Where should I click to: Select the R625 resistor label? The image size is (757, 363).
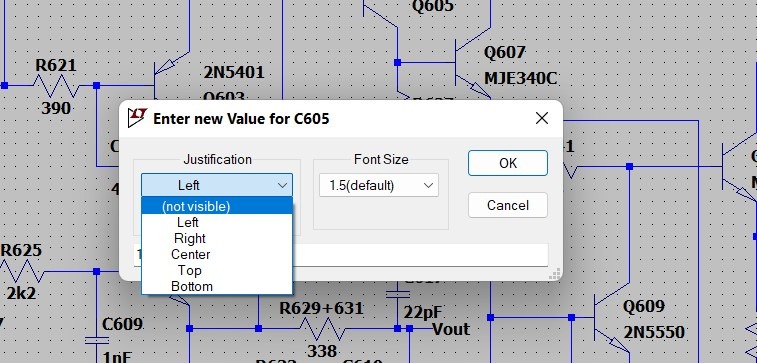(21, 251)
